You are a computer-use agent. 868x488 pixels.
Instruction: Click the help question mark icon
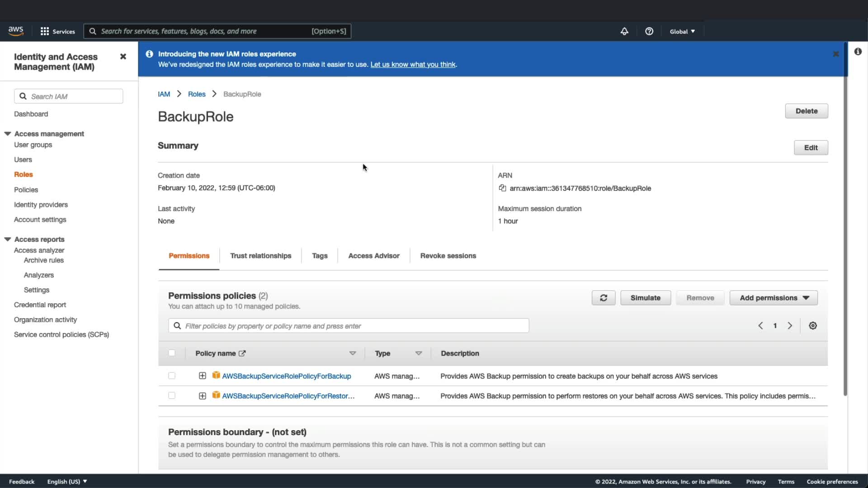click(x=649, y=31)
